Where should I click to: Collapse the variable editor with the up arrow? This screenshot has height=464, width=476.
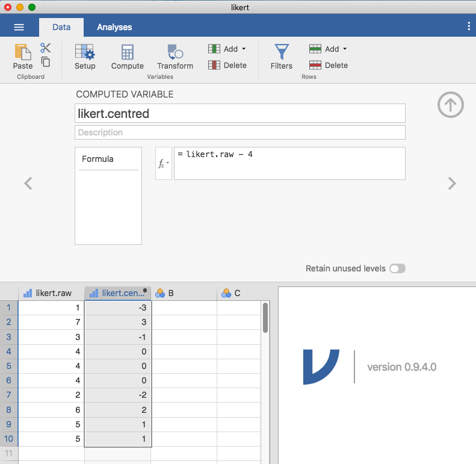pyautogui.click(x=451, y=105)
